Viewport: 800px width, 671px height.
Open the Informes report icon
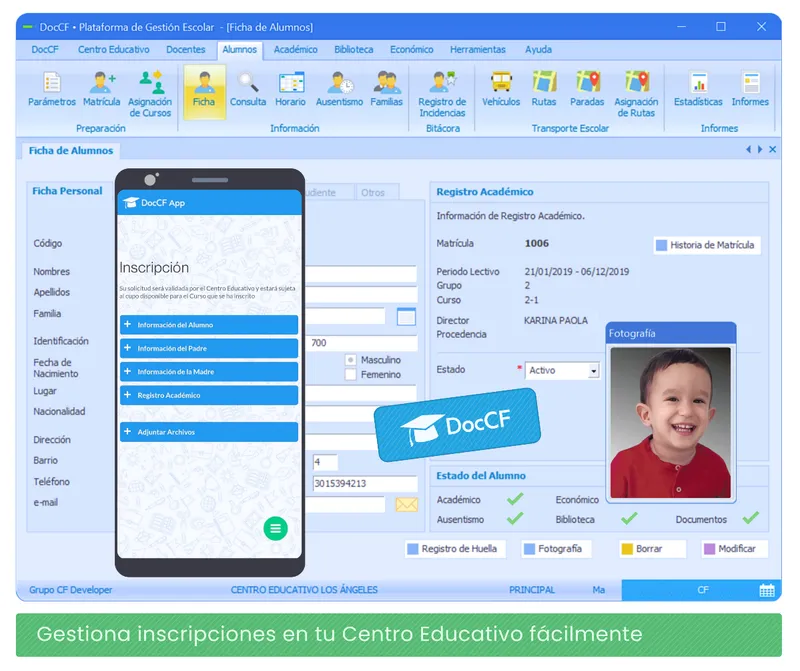click(x=750, y=89)
